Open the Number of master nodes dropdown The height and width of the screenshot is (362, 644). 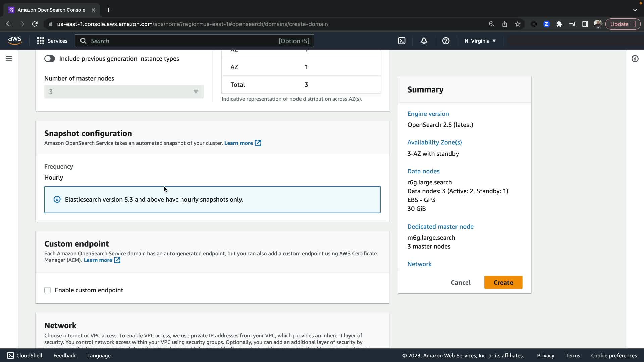pos(124,92)
